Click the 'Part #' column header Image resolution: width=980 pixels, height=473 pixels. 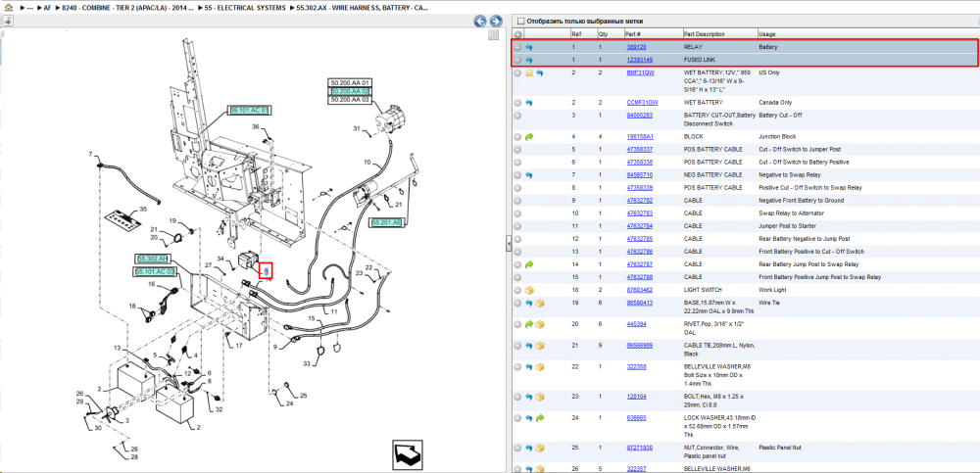click(x=632, y=33)
